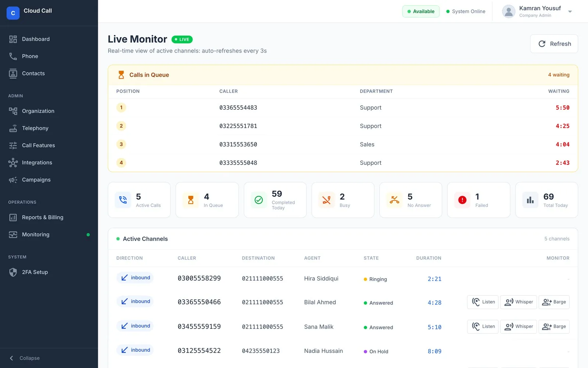Image resolution: width=588 pixels, height=368 pixels.
Task: Click the Monitoring green status dot
Action: coord(88,235)
